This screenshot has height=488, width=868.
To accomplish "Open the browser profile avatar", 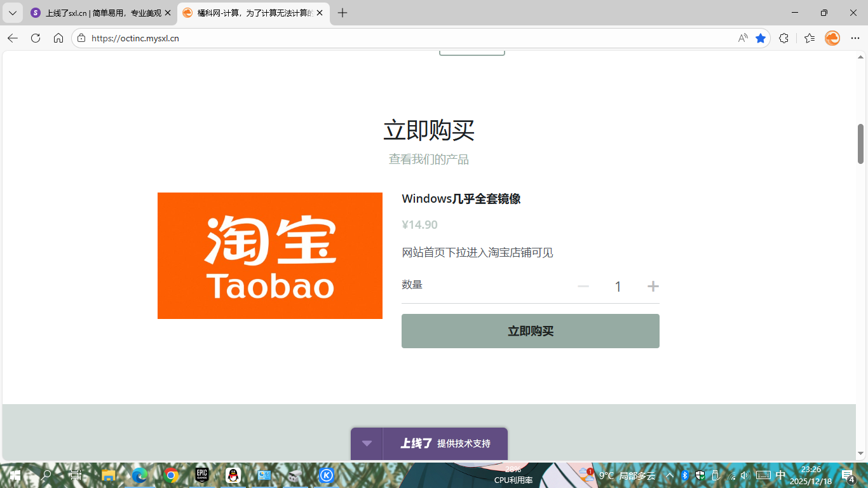I will pyautogui.click(x=832, y=38).
